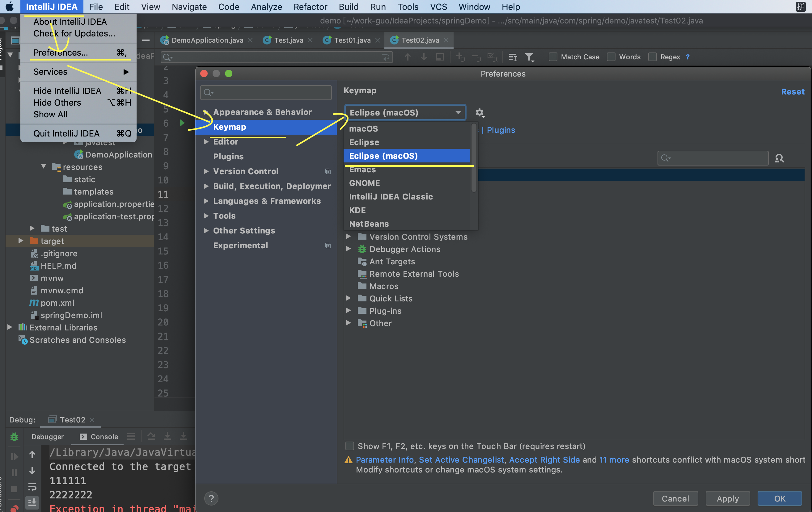
Task: Expand the Debugger Actions keymap group
Action: 348,249
